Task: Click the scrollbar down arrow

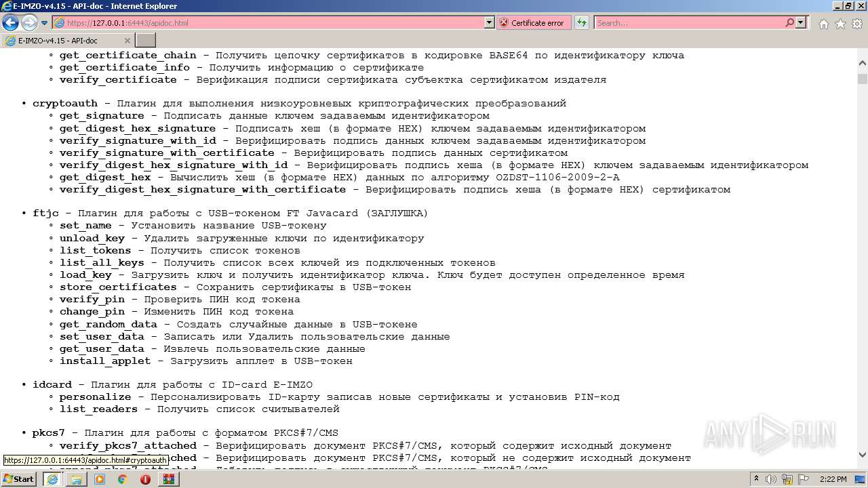Action: (x=862, y=455)
